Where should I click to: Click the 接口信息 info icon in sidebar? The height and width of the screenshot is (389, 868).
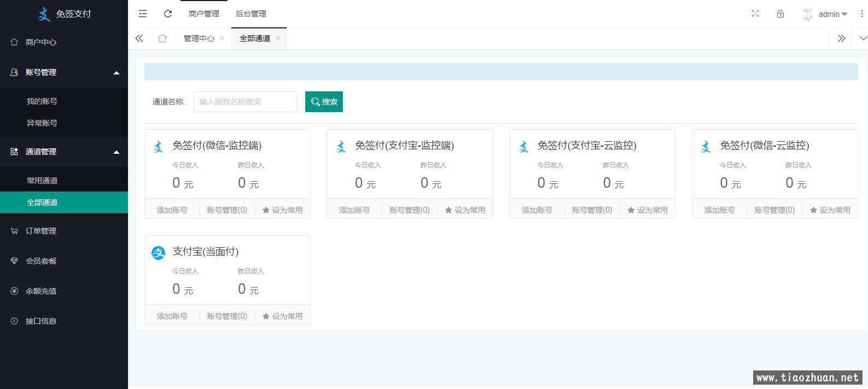pos(14,321)
